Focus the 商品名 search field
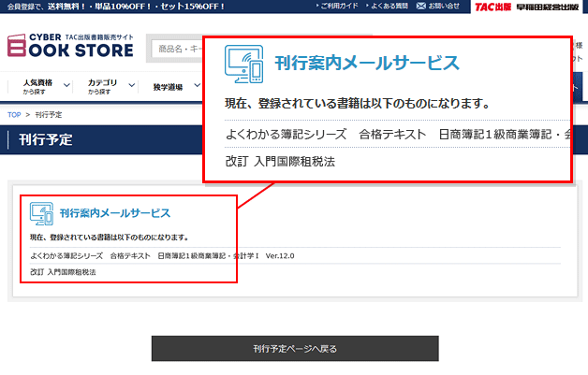The image size is (588, 375). click(x=177, y=49)
